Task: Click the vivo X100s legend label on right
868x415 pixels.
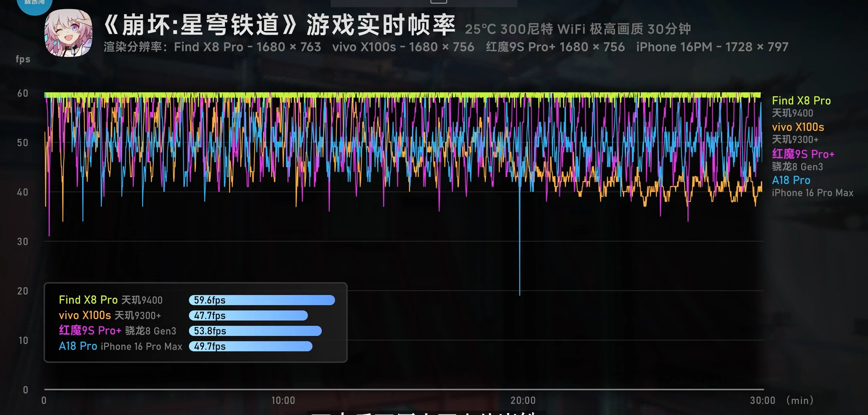Action: pyautogui.click(x=798, y=127)
